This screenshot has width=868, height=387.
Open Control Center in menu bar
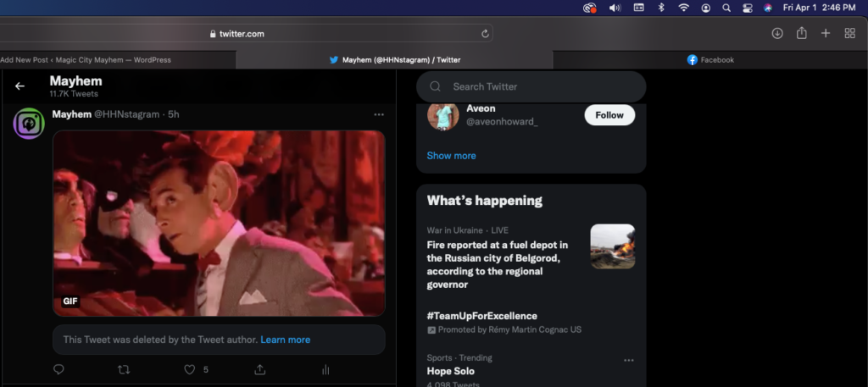point(748,8)
